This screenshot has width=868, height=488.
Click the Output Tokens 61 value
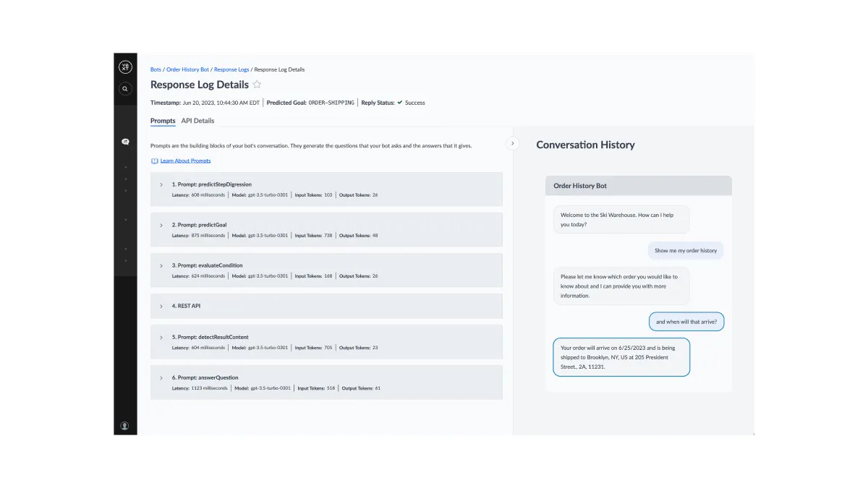[x=378, y=388]
